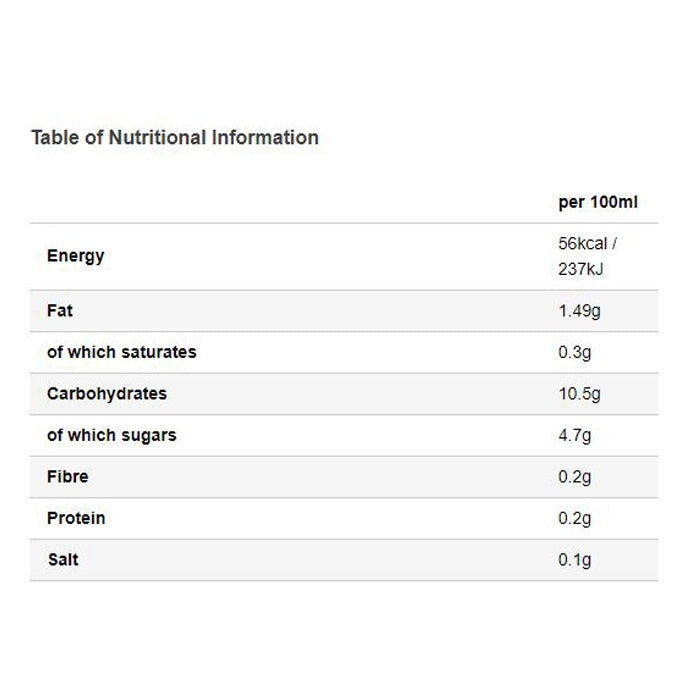
Task: Click the word 'Table' in the heading
Action: point(53,138)
